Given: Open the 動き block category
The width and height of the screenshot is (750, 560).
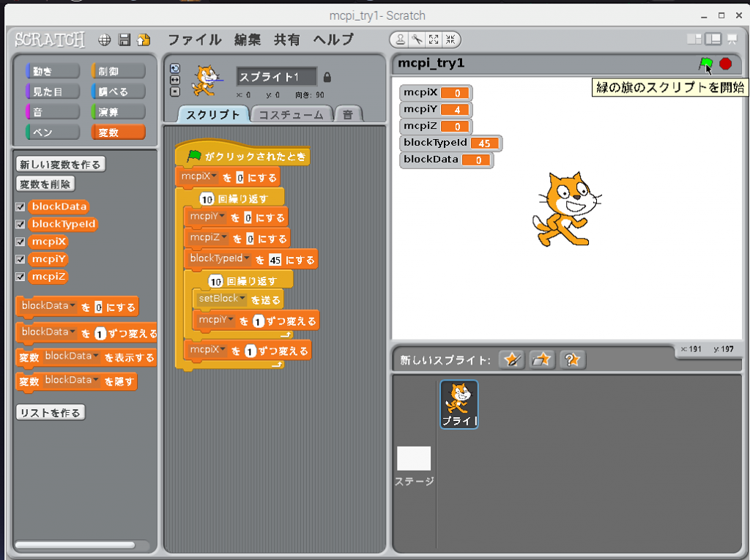Looking at the screenshot, I should pos(53,71).
